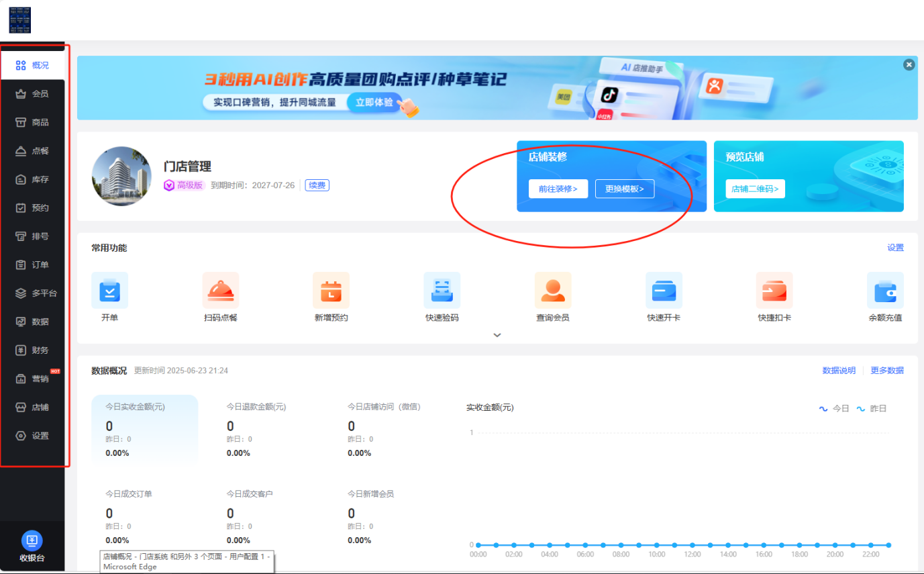The width and height of the screenshot is (924, 574).
Task: Open the 扫码点餐 icon
Action: tap(221, 291)
